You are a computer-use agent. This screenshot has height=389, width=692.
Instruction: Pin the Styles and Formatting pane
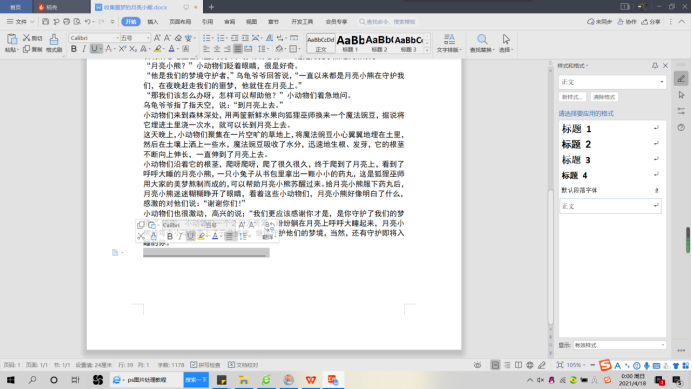655,65
